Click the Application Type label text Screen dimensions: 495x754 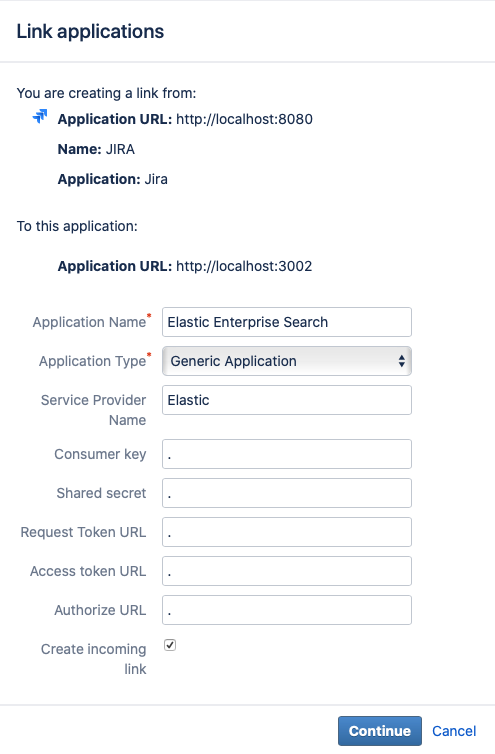tap(92, 361)
